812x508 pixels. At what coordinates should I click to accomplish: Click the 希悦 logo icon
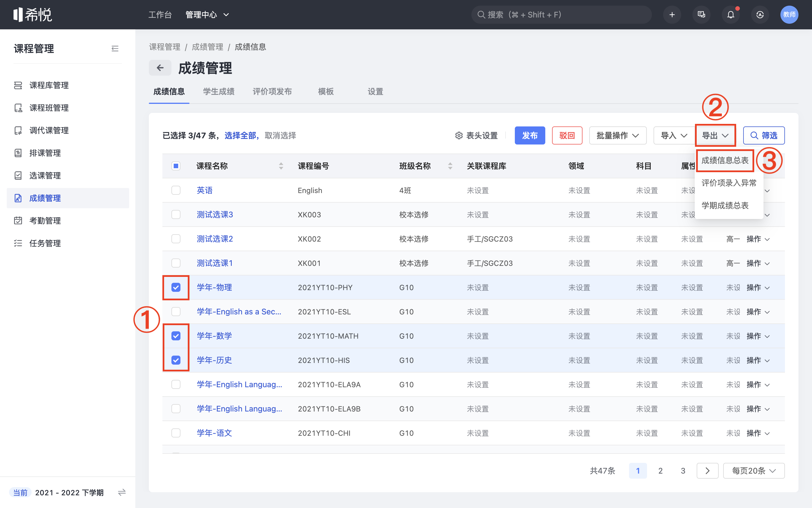point(32,14)
